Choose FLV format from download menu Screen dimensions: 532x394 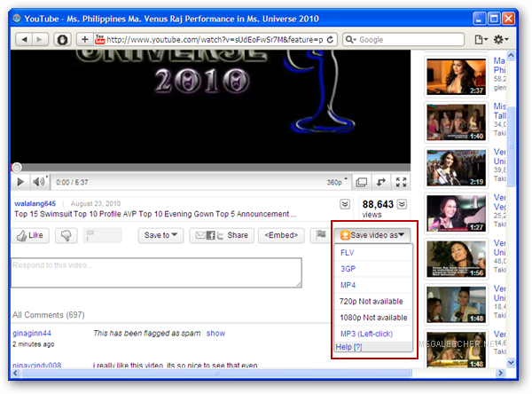373,253
